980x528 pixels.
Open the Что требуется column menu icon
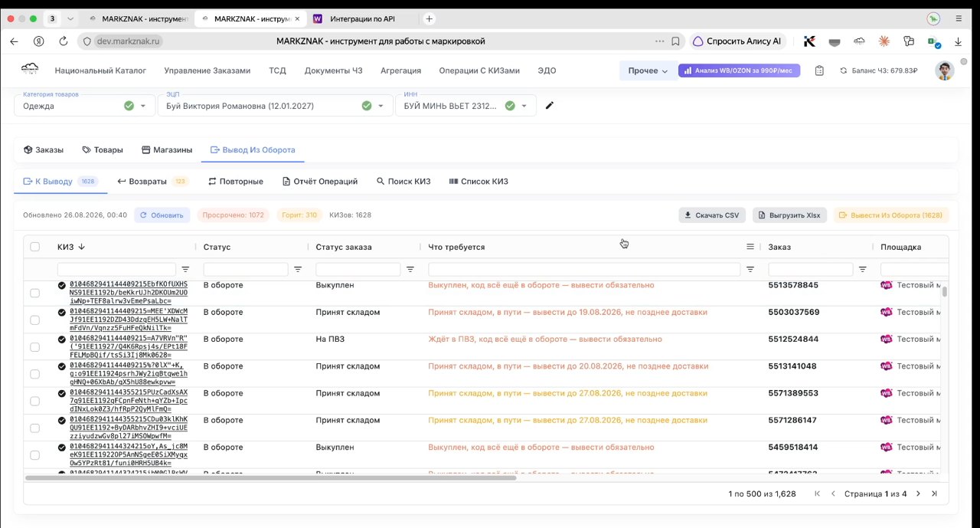pos(750,247)
